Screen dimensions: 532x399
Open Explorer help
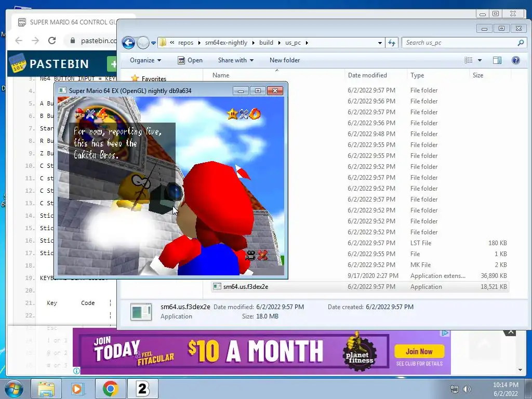[516, 60]
